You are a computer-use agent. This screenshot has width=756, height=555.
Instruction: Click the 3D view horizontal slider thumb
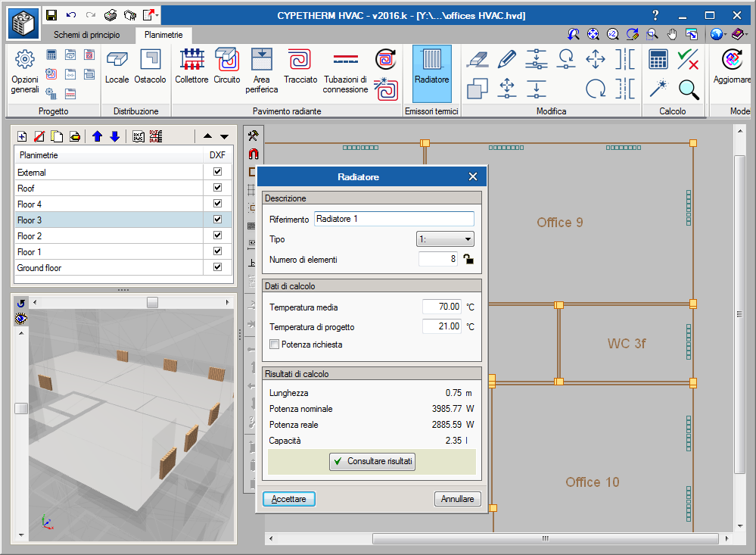tap(152, 303)
